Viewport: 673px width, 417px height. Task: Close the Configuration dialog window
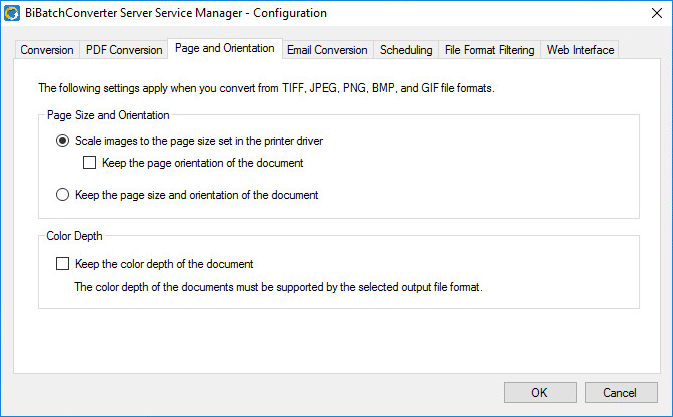click(656, 13)
